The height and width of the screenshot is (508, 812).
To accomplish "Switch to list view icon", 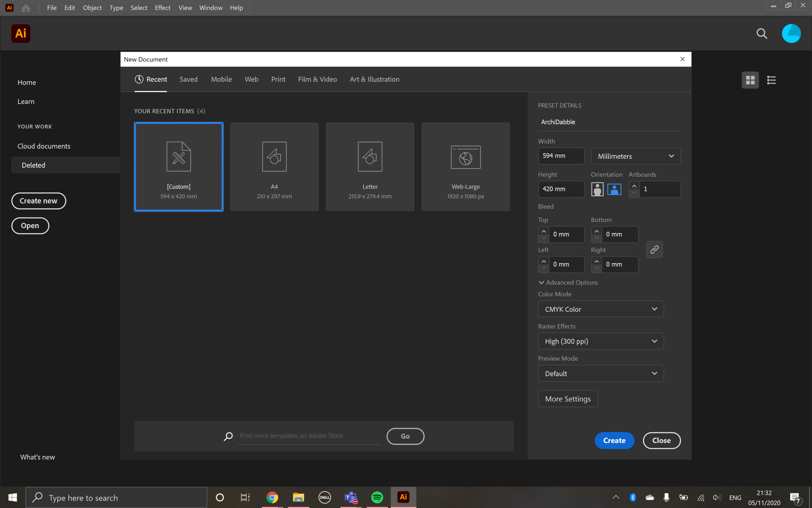I will [x=771, y=80].
